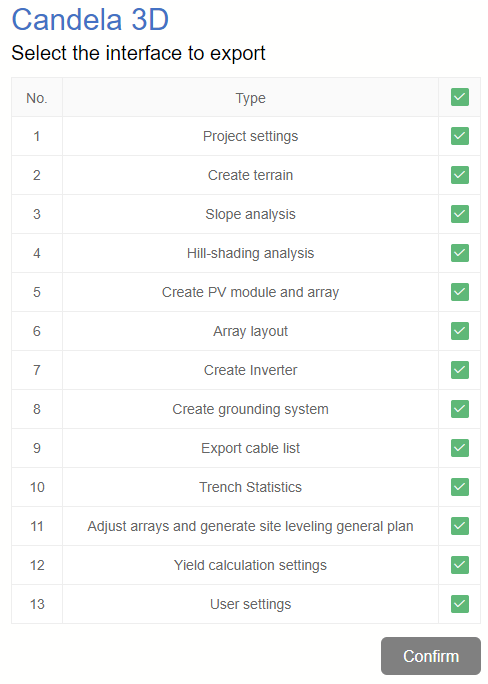Toggle the site leveling general plan checkbox
The height and width of the screenshot is (684, 488).
pyautogui.click(x=460, y=526)
